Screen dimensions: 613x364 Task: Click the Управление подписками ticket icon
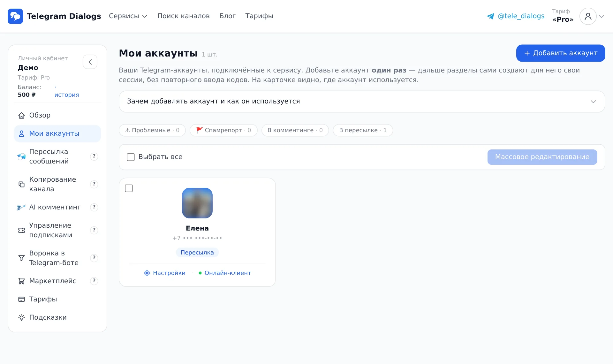coord(21,230)
